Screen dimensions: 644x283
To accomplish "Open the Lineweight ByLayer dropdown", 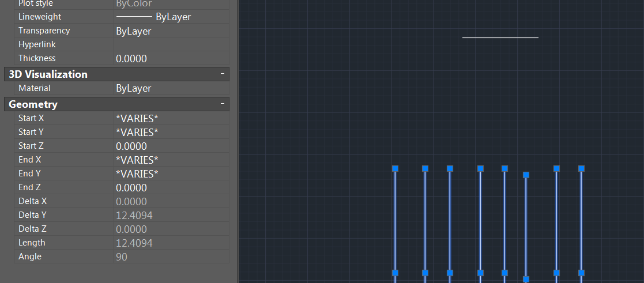I will (171, 17).
